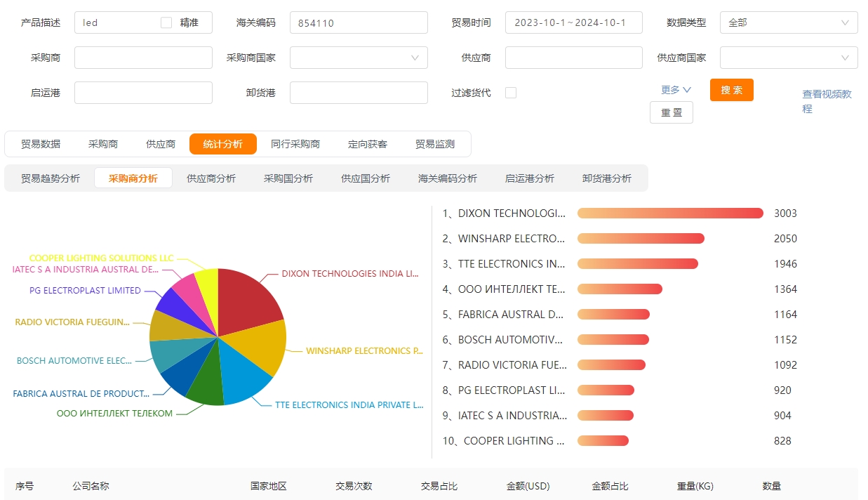This screenshot has width=868, height=500.
Task: Open the 贸易时间 date range picker
Action: (x=574, y=22)
